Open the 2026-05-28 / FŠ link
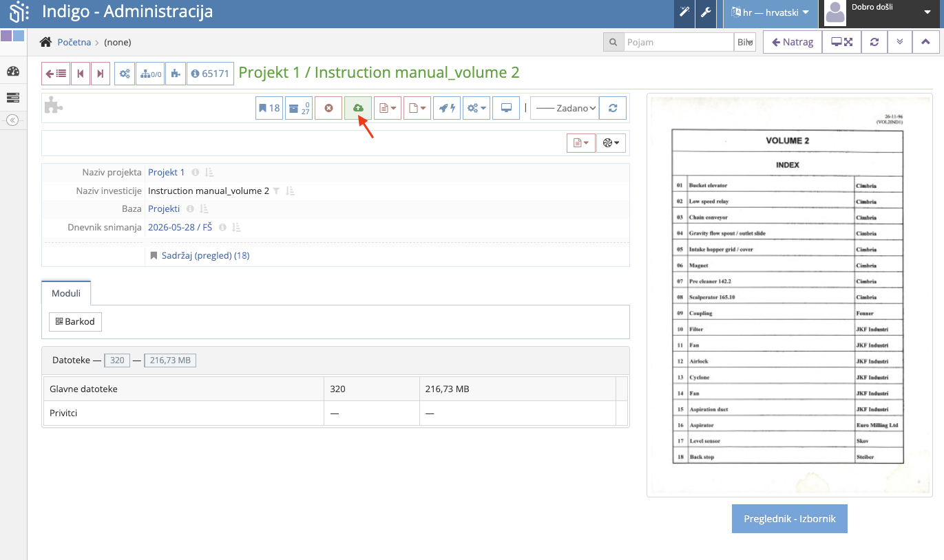 (180, 228)
